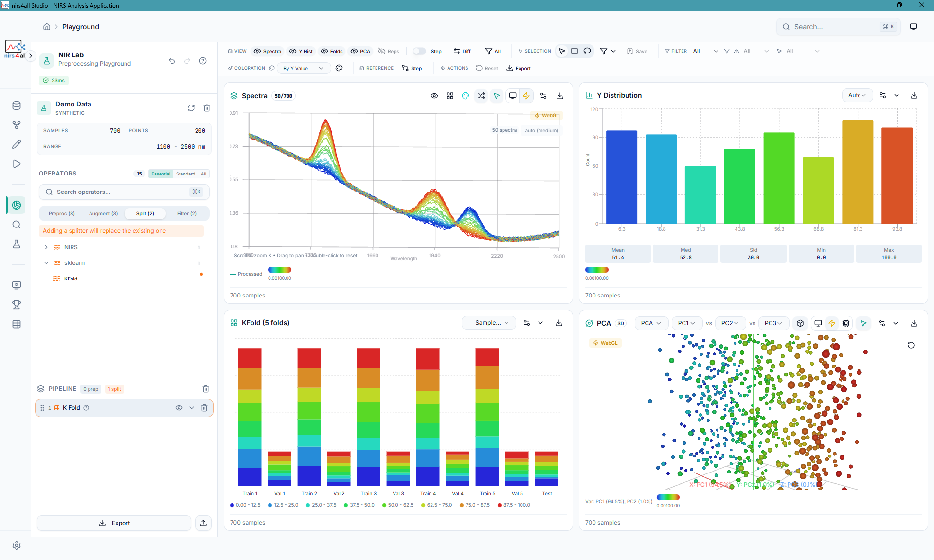Open the color palette icon next to coloration
This screenshot has width=934, height=560.
click(x=339, y=68)
